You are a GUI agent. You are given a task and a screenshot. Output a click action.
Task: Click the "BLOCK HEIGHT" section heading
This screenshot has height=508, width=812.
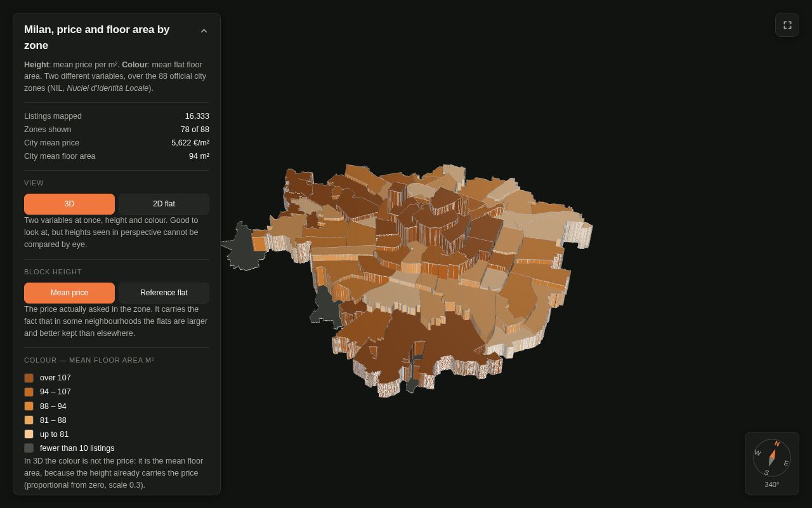click(53, 272)
